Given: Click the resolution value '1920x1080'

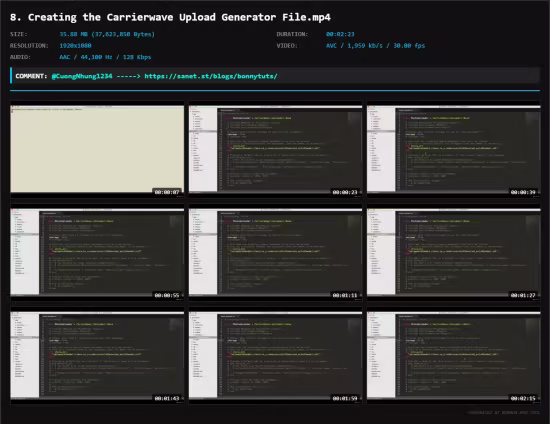Looking at the screenshot, I should point(75,46).
